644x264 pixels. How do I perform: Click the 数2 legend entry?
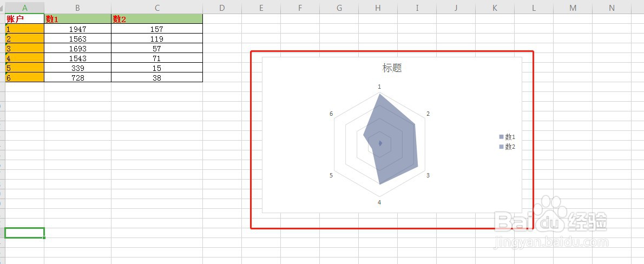click(x=507, y=147)
